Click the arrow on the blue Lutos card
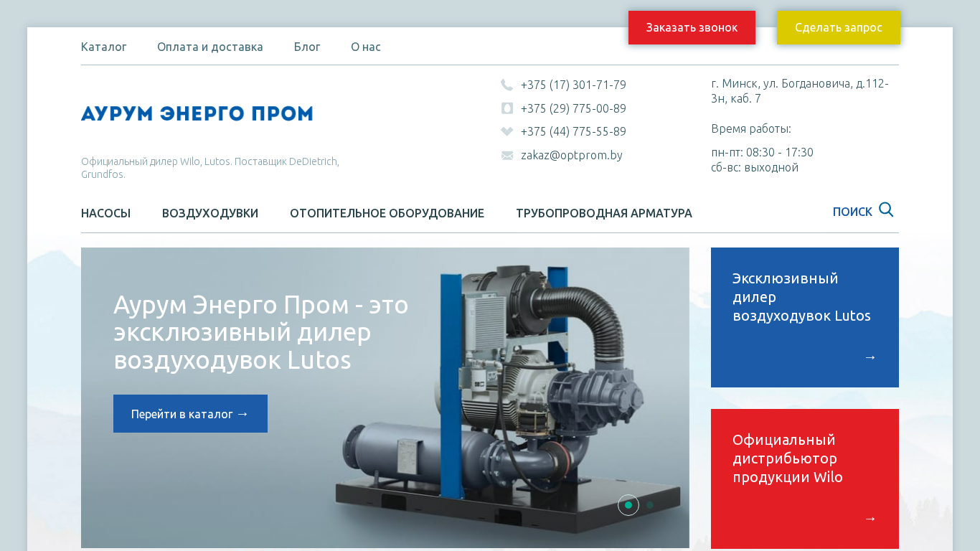This screenshot has height=551, width=980. tap(870, 357)
